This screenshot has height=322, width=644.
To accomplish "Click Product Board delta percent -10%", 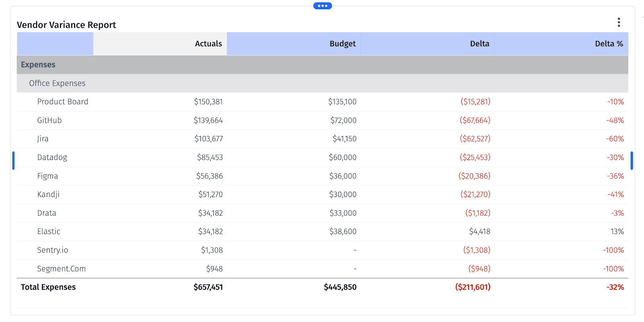I will pos(615,102).
